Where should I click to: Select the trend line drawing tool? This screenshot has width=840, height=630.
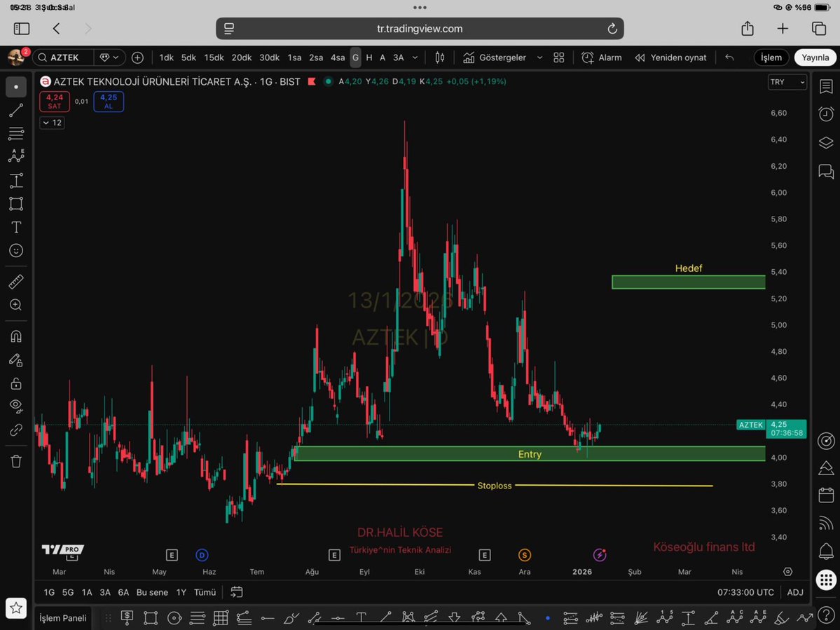point(16,110)
